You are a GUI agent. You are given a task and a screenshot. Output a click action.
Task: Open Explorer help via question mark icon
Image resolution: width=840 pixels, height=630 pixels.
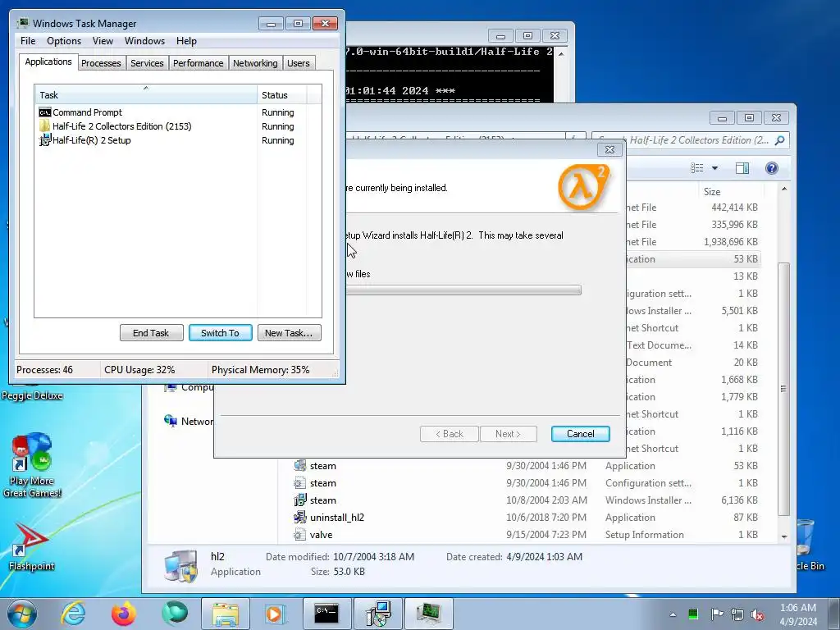point(771,168)
